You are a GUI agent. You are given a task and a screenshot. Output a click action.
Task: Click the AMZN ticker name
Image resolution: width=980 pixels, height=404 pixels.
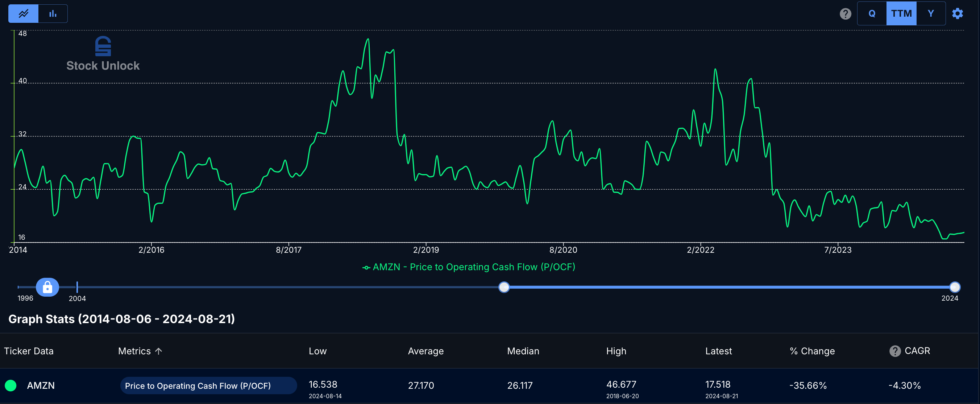click(41, 386)
